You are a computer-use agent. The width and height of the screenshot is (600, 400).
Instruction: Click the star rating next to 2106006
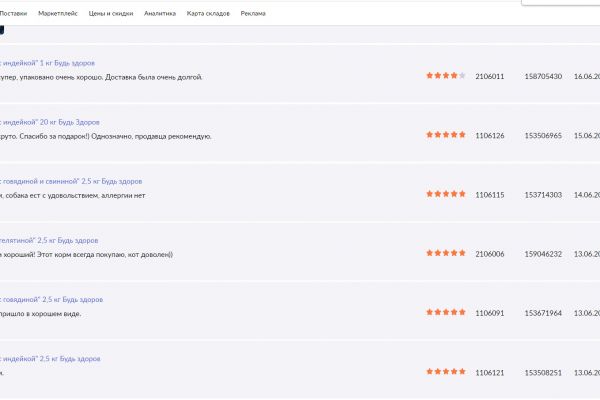click(x=446, y=253)
